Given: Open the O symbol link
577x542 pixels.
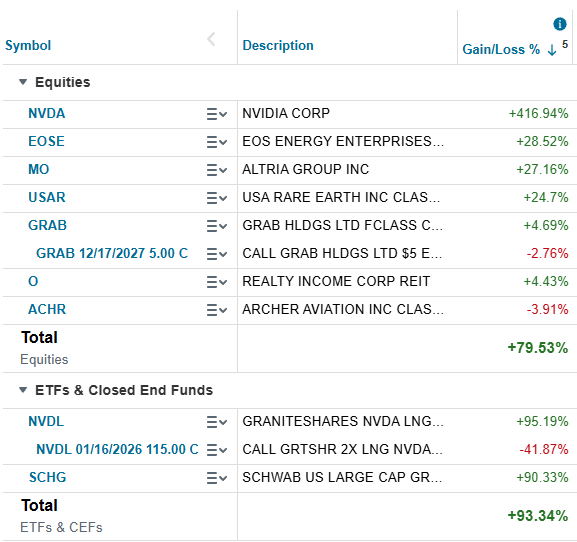Looking at the screenshot, I should [33, 281].
